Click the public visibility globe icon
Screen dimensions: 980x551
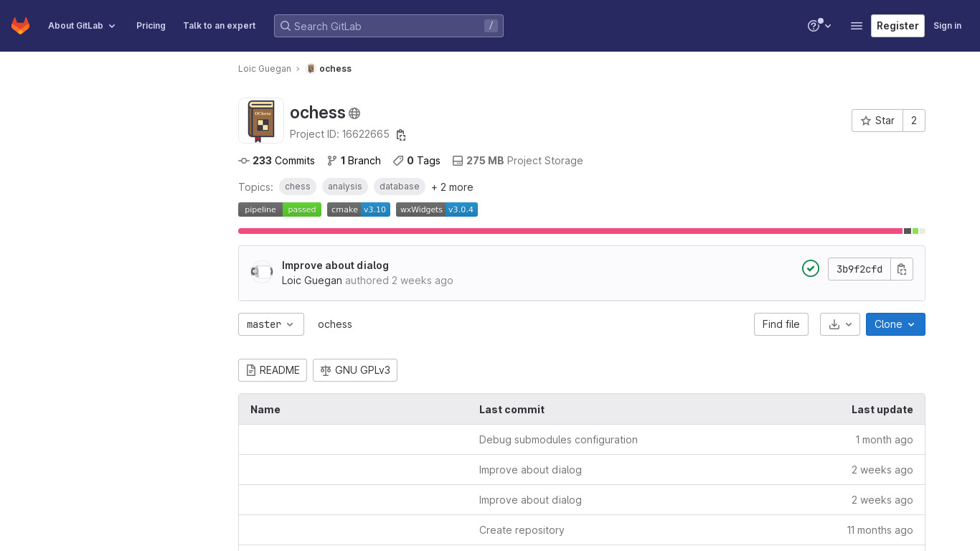[x=354, y=113]
